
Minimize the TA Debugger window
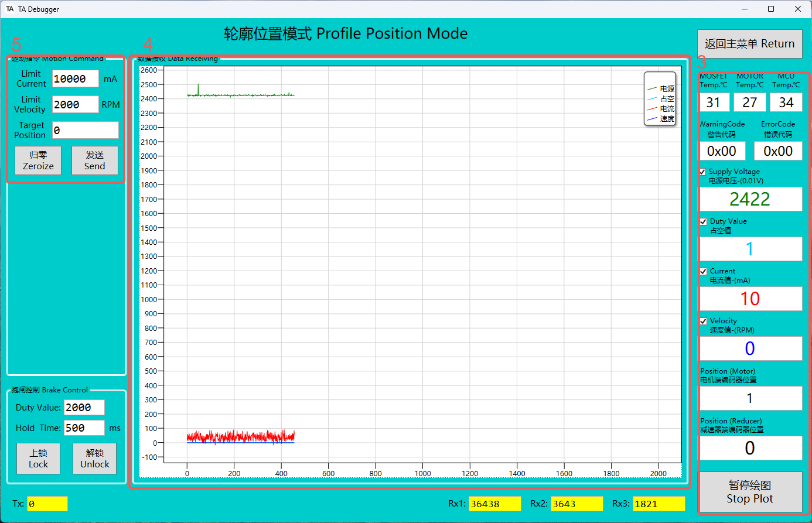click(745, 9)
